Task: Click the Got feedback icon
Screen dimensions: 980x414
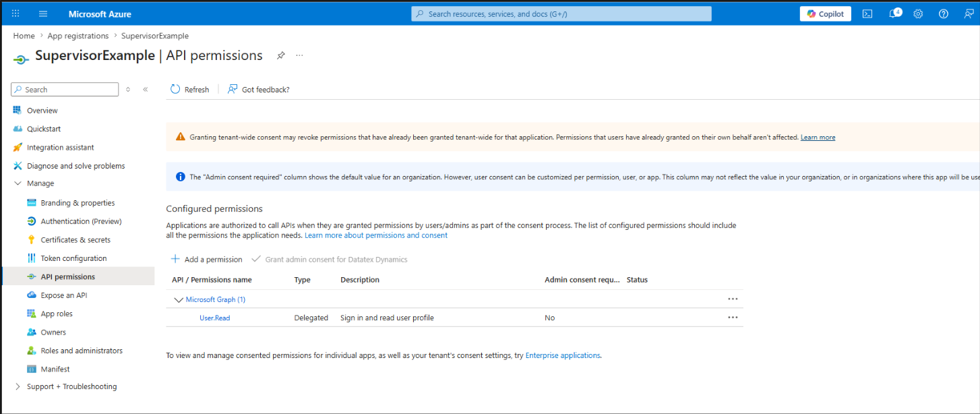Action: (x=233, y=89)
